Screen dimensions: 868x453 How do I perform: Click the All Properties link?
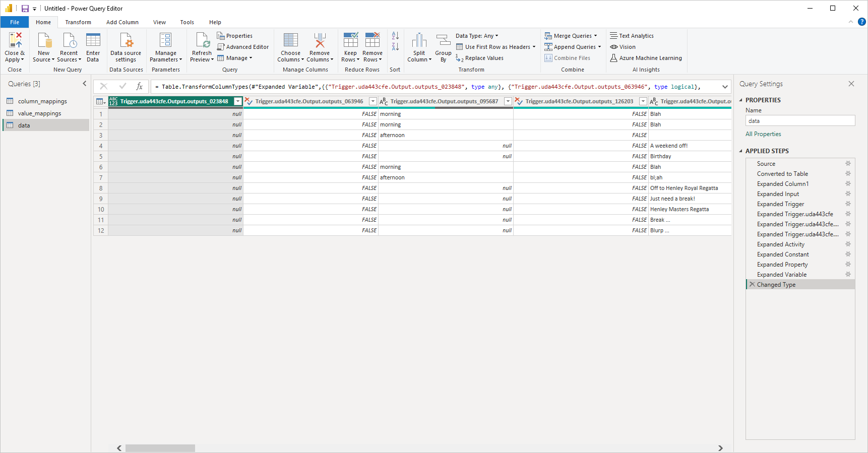click(763, 134)
